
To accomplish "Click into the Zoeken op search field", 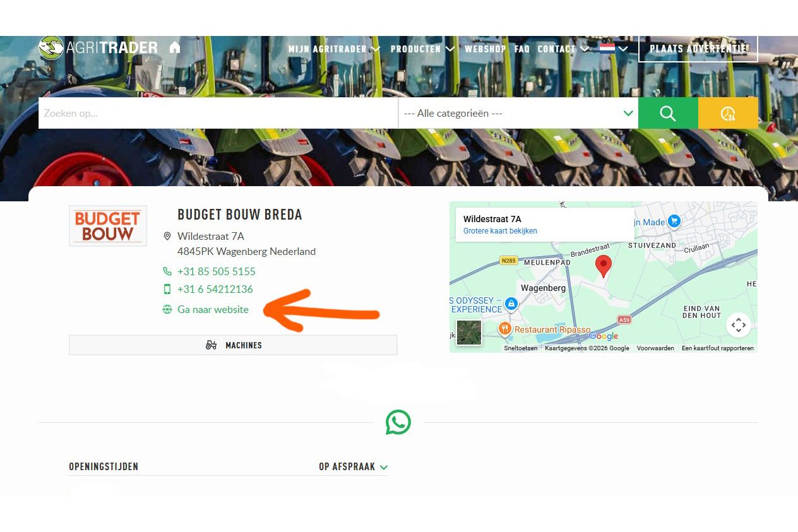I will (x=218, y=114).
